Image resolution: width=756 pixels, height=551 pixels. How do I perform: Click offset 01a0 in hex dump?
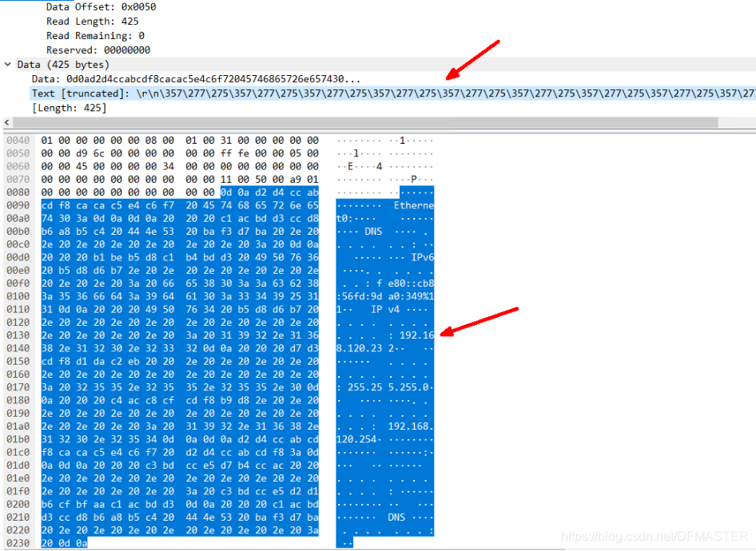pyautogui.click(x=18, y=426)
